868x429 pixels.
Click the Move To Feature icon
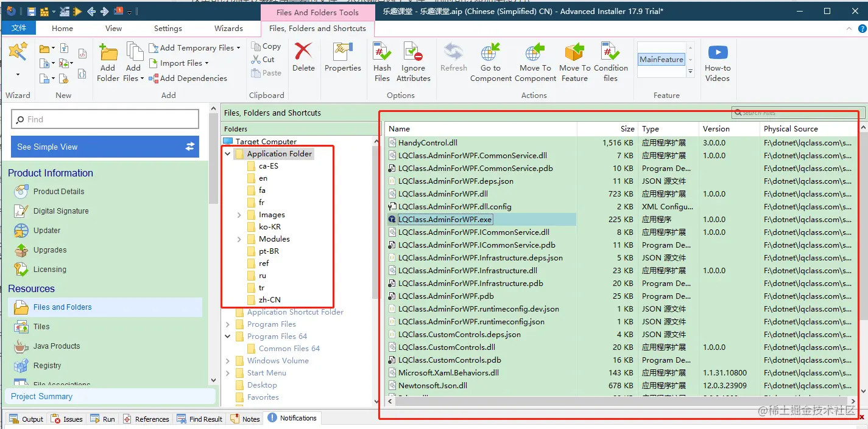click(574, 52)
